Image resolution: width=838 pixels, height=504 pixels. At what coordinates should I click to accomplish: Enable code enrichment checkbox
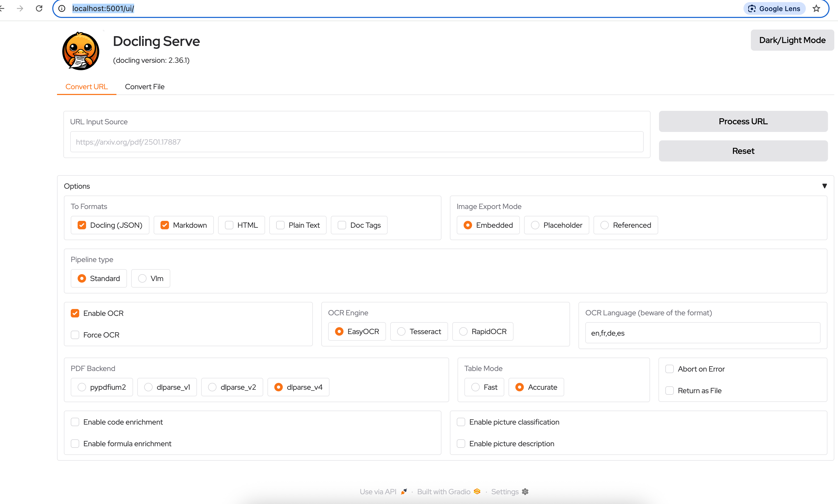(75, 422)
